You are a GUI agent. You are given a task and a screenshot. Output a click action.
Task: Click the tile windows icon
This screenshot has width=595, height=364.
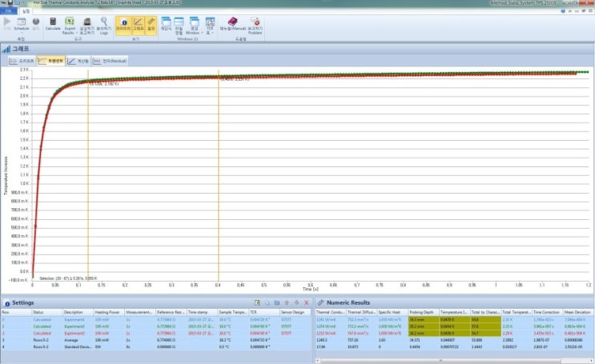click(178, 23)
